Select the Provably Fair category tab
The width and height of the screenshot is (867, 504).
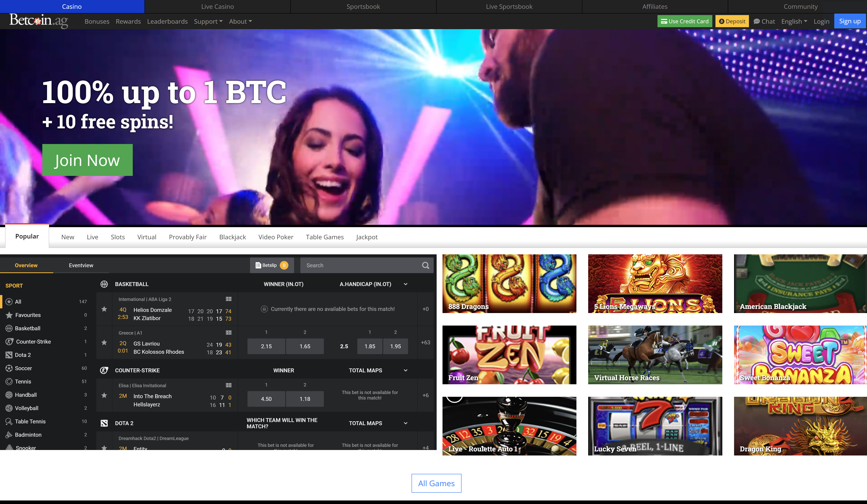(188, 237)
